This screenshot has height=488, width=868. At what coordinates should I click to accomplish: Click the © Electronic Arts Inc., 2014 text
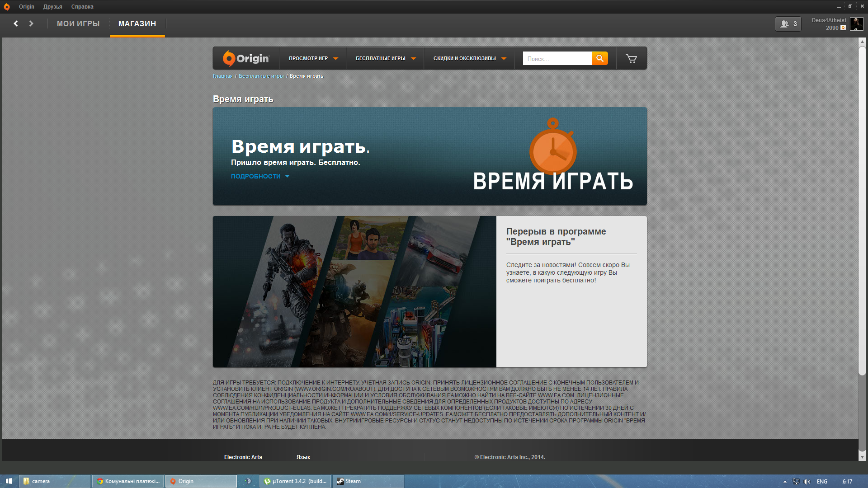(x=509, y=457)
